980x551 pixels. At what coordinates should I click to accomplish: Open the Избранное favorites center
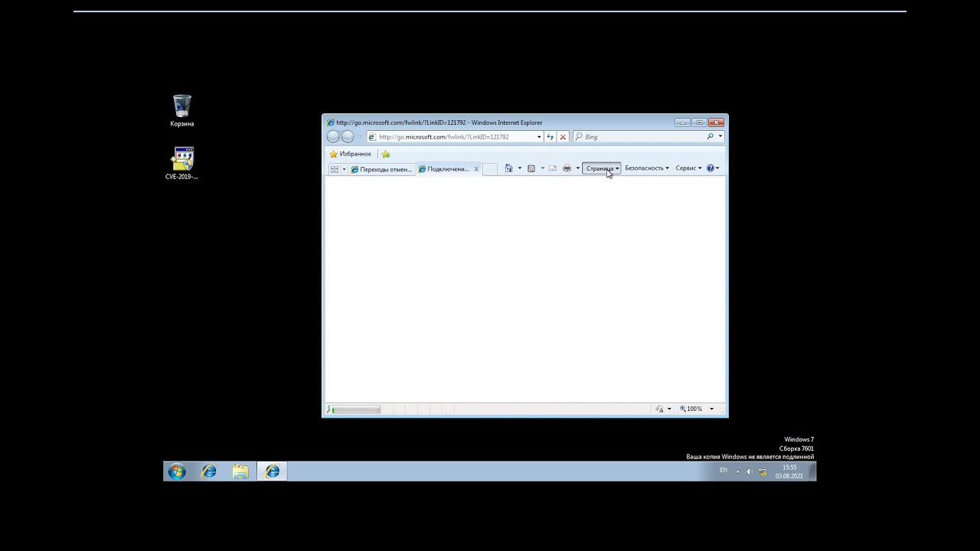click(x=351, y=154)
